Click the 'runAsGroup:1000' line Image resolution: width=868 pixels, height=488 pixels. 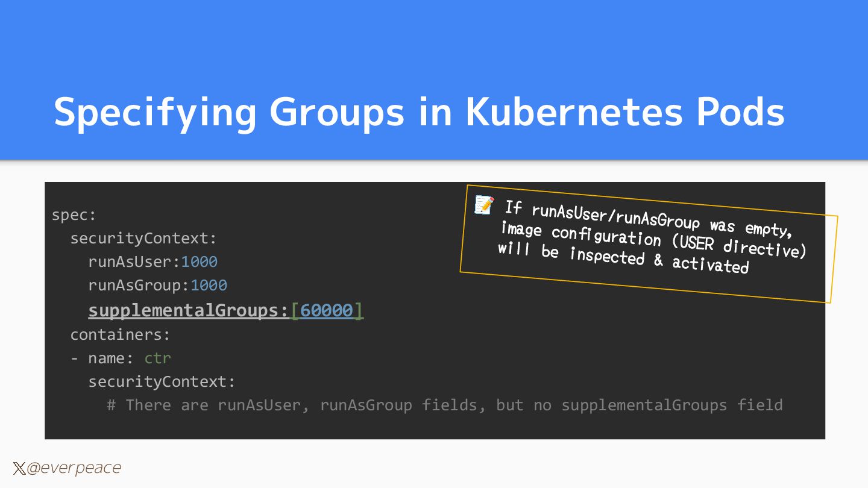[158, 286]
